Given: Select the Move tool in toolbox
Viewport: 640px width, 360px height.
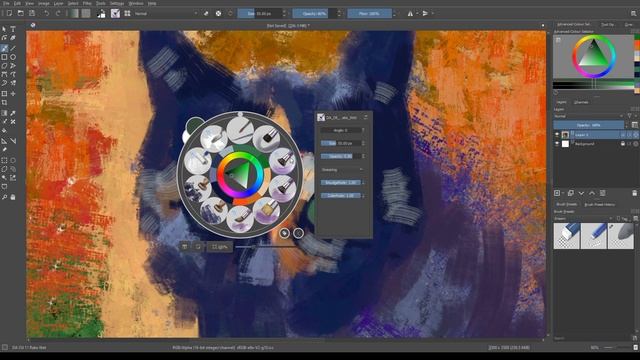Looking at the screenshot, I should (13, 93).
